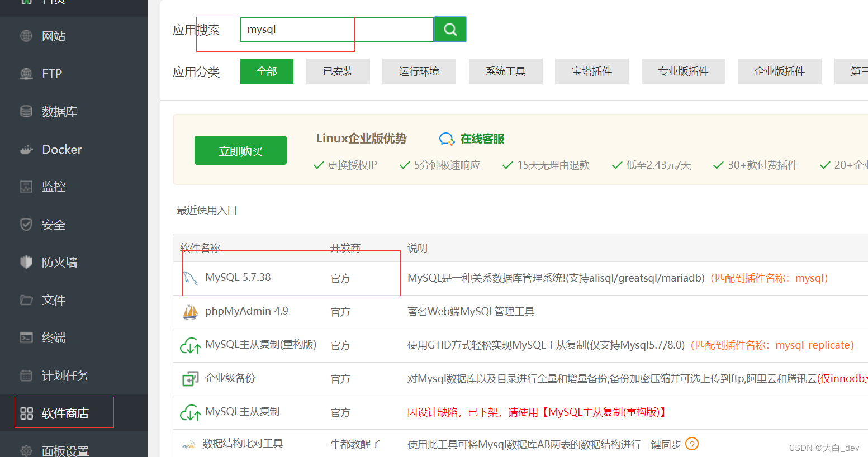868x457 pixels.
Task: Go to 数据库 in the sidebar
Action: pyautogui.click(x=59, y=112)
